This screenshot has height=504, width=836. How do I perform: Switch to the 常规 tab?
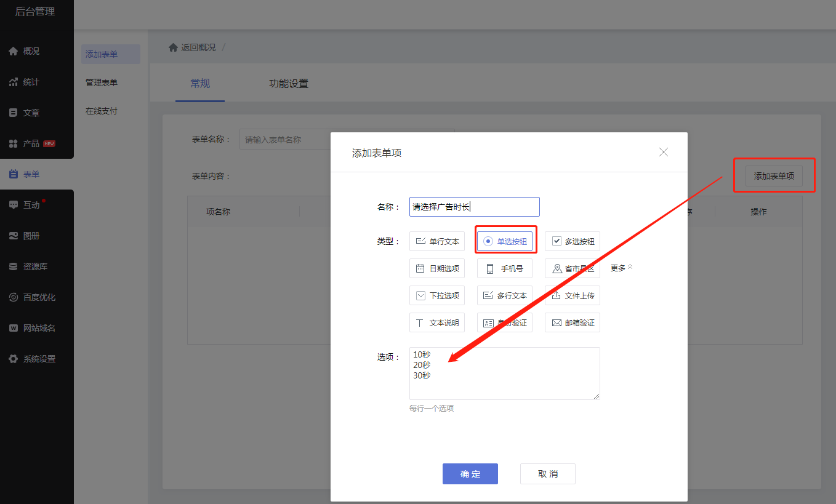click(200, 83)
